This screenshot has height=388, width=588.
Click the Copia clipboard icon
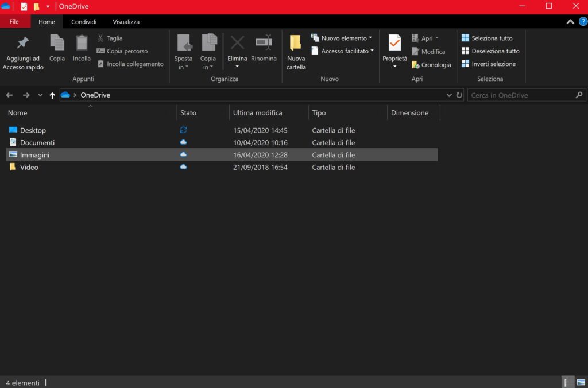(57, 42)
